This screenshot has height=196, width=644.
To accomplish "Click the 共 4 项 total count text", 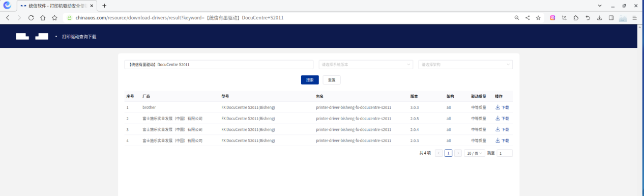I will point(425,153).
